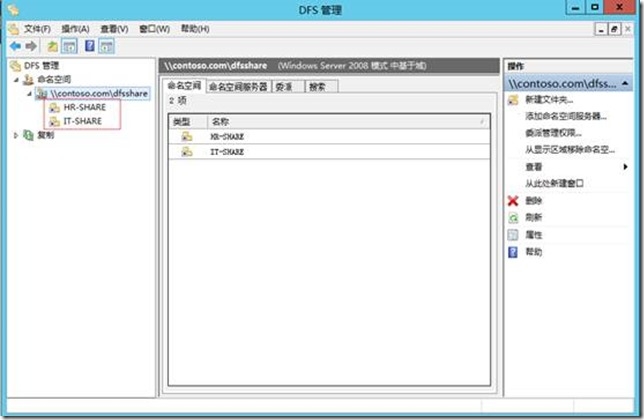Collapse the 命名空间 tree node
This screenshot has width=644, height=420.
pos(16,80)
